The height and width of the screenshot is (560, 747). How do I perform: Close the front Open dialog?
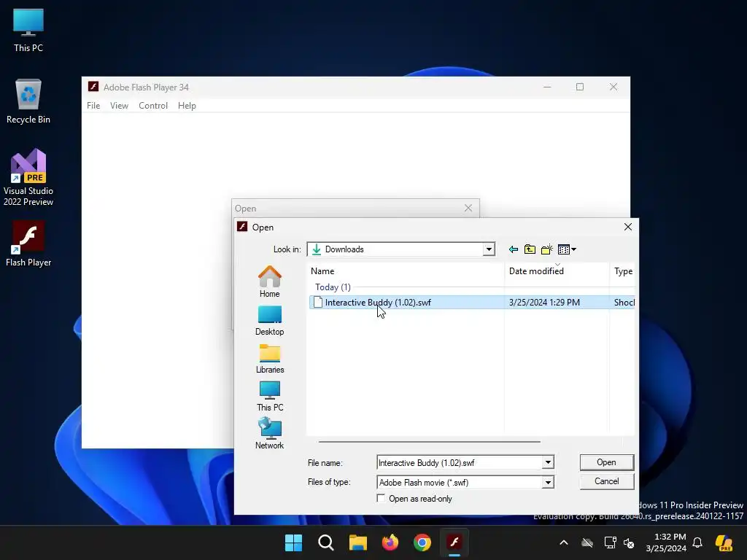(x=628, y=227)
